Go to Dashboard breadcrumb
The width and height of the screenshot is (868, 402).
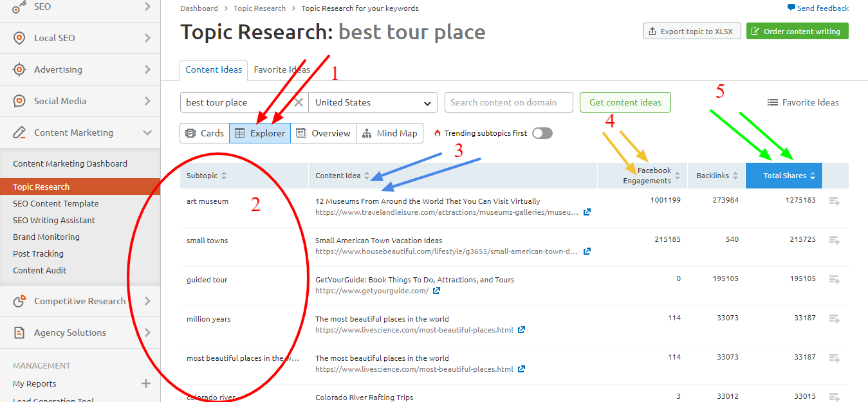click(199, 8)
